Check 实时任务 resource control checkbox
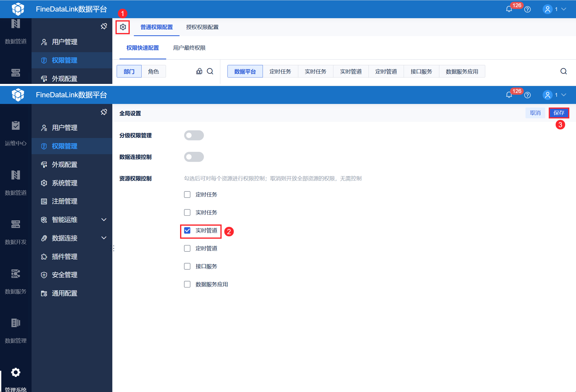Screen dimensions: 576x392 (x=187, y=212)
